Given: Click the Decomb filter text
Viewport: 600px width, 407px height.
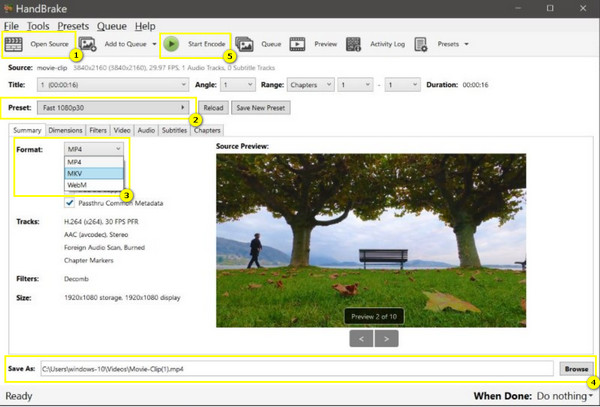Looking at the screenshot, I should 77,279.
